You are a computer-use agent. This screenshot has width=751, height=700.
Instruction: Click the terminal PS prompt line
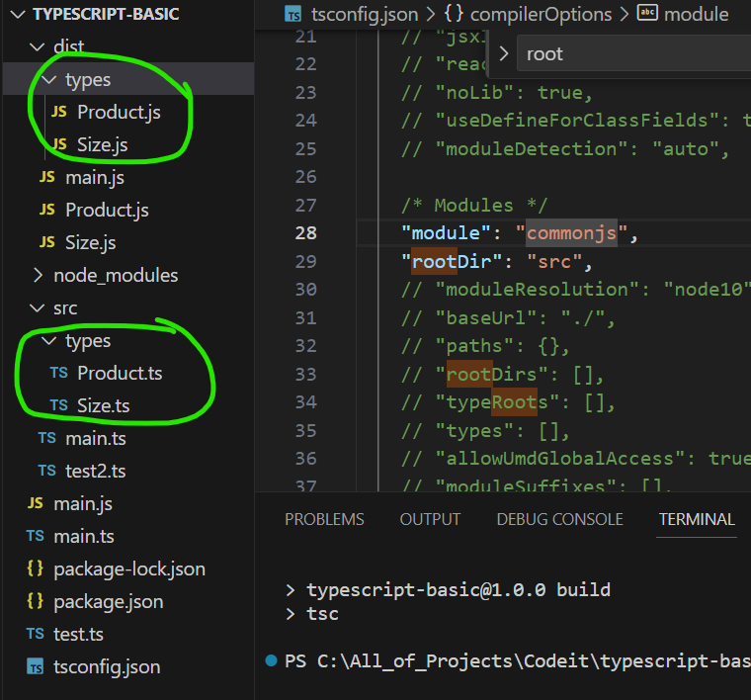pos(518,661)
